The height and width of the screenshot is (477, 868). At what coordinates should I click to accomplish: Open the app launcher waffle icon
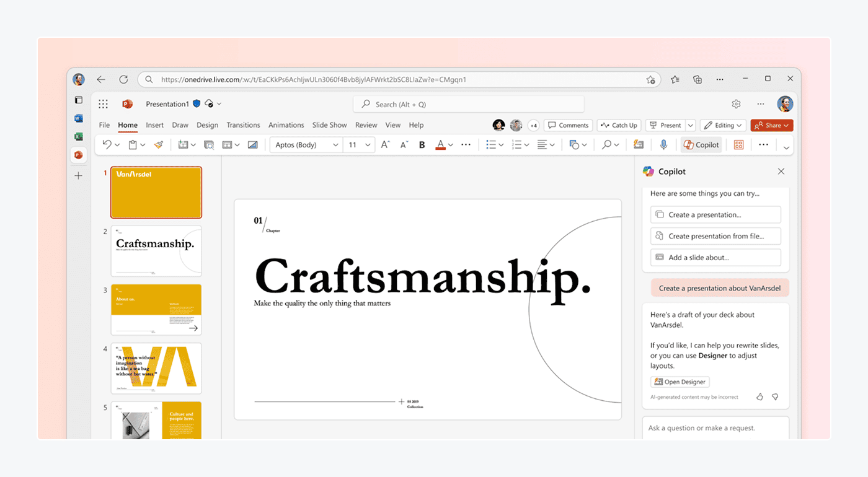coord(104,104)
